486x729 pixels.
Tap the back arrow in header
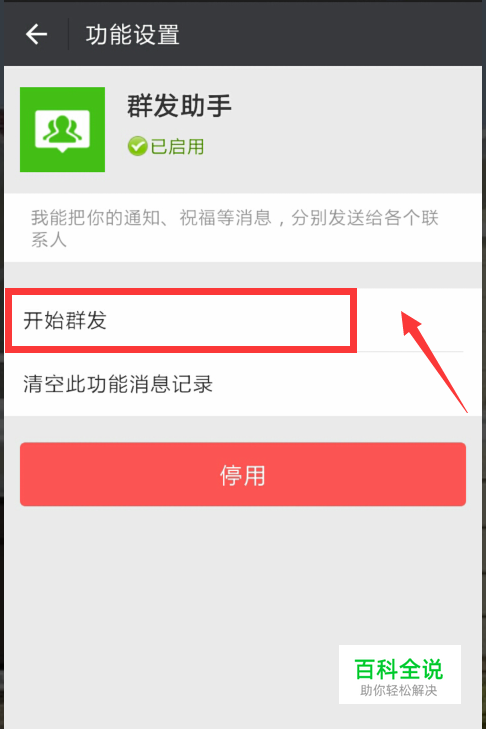click(36, 34)
